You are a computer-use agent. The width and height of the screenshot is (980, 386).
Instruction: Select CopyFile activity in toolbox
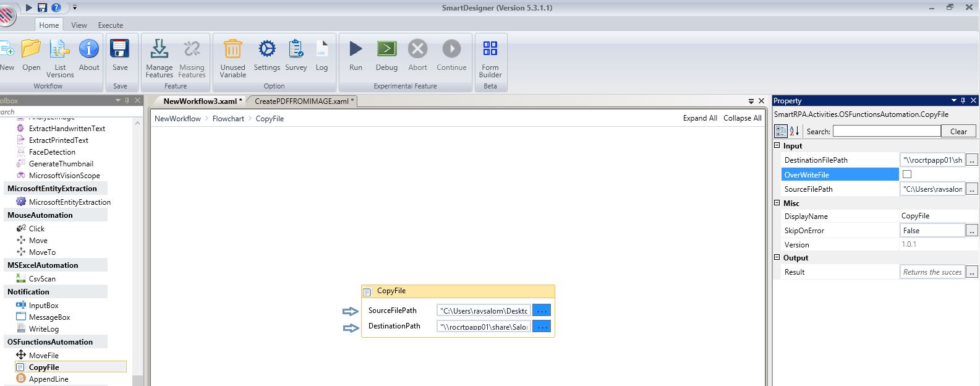(x=44, y=367)
